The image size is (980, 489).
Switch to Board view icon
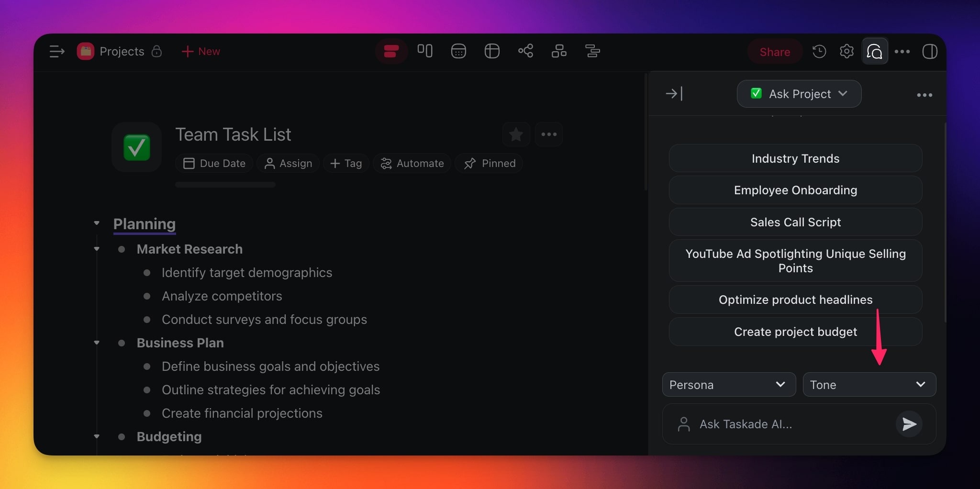pos(424,51)
